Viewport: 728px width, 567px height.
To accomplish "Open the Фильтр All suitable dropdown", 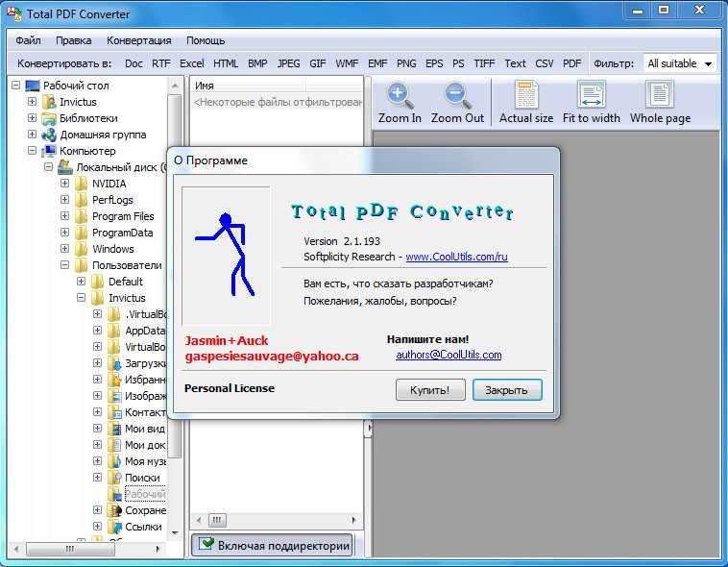I will pos(680,63).
